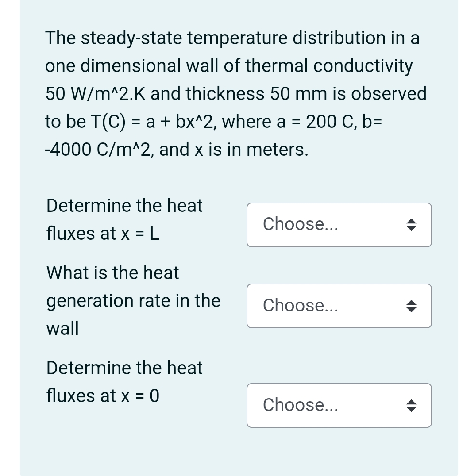Open the heat generation rate dropdown
The height and width of the screenshot is (476, 459).
[339, 306]
